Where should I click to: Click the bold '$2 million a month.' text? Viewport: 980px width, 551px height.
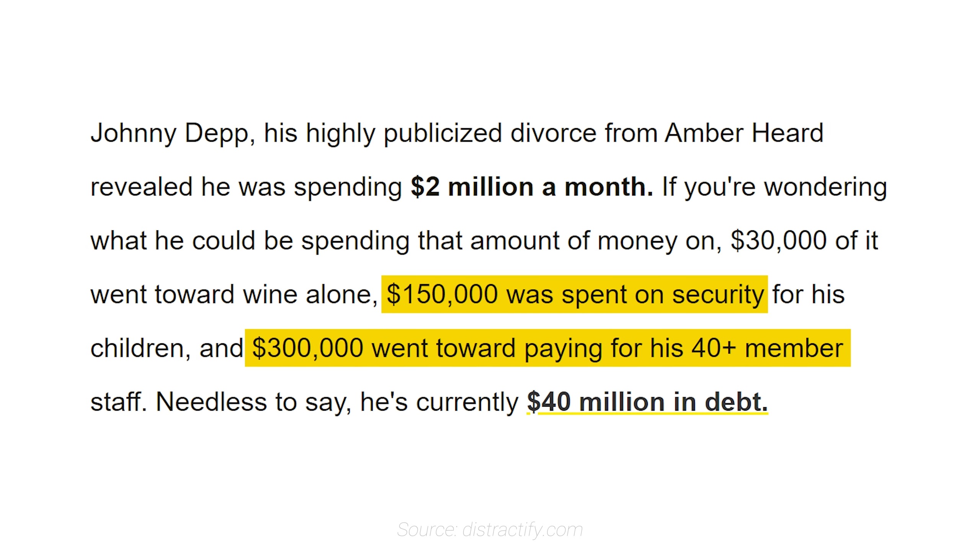tap(532, 187)
